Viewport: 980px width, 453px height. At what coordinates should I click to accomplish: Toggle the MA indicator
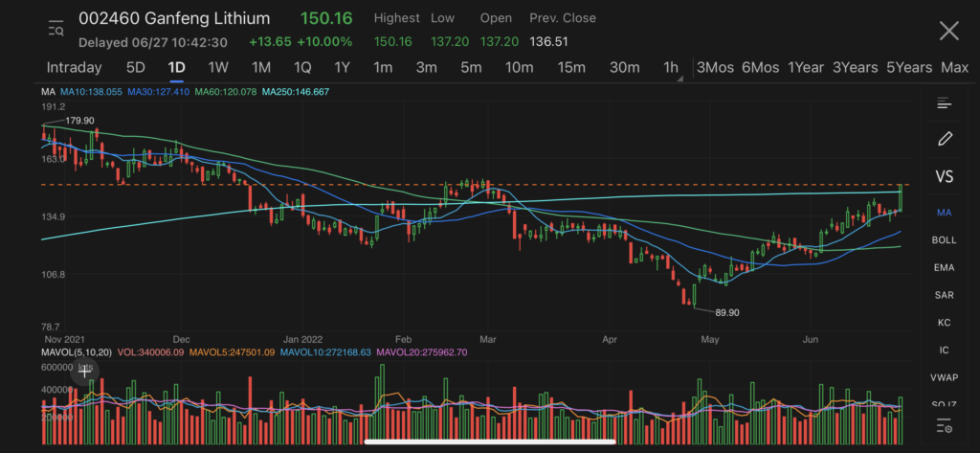[944, 213]
